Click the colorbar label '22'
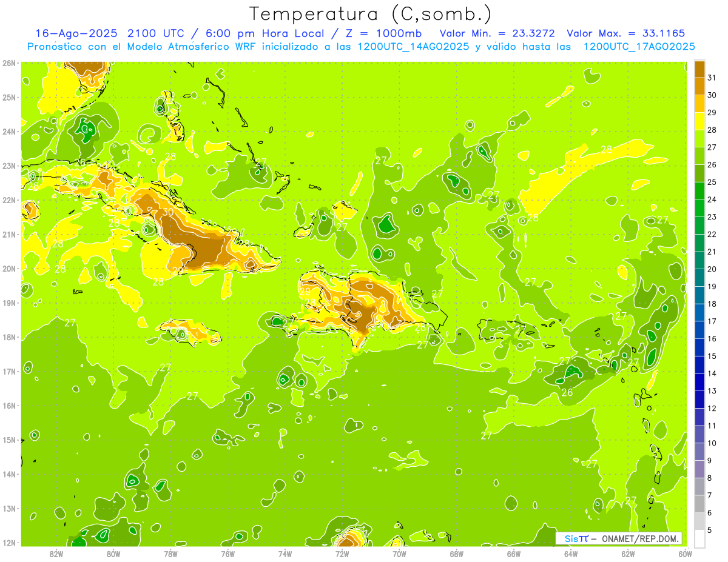This screenshot has height=562, width=728. (x=712, y=235)
